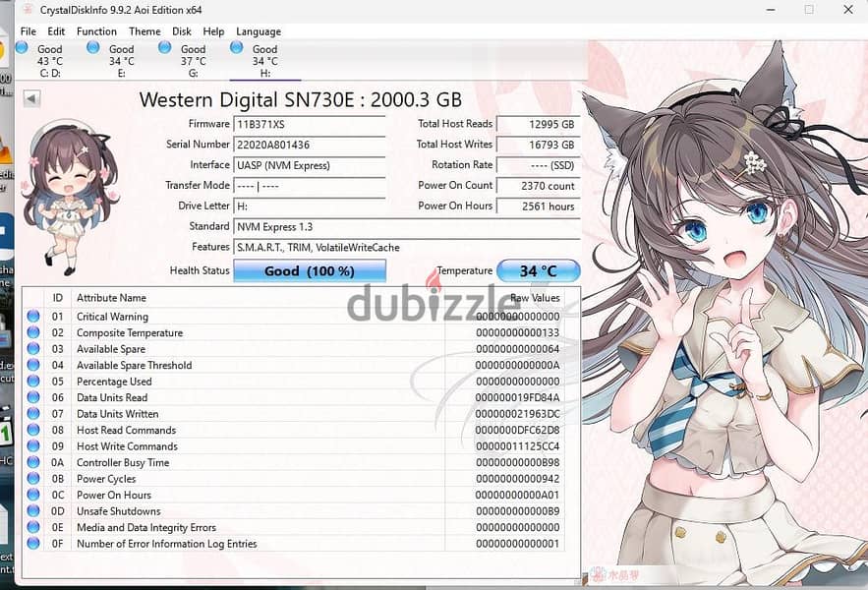Click the status orb for the 43 °C disk

22,47
